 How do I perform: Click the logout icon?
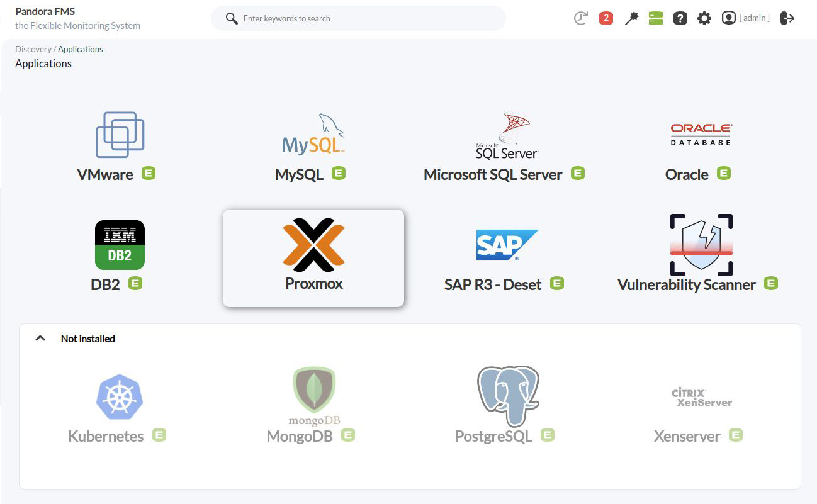coord(787,18)
